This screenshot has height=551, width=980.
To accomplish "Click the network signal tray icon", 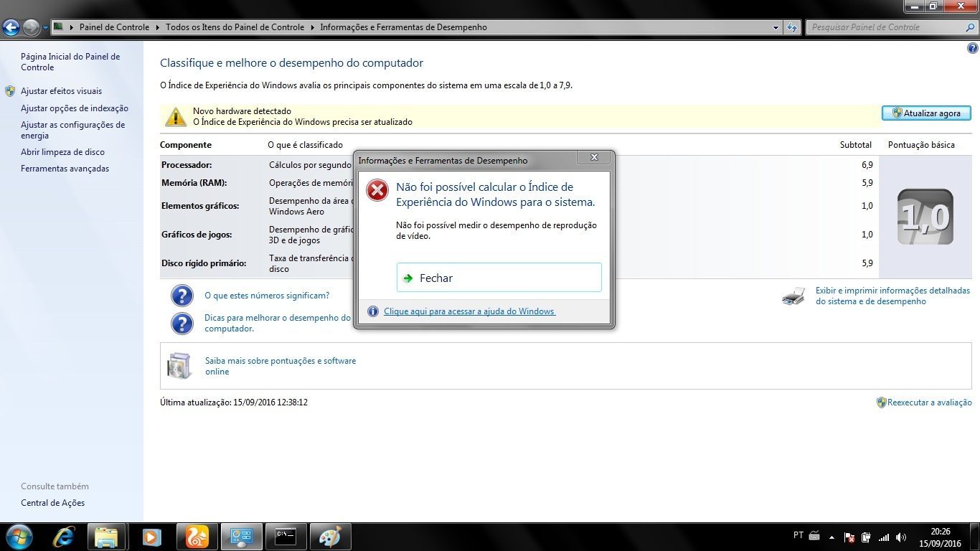I will point(884,537).
